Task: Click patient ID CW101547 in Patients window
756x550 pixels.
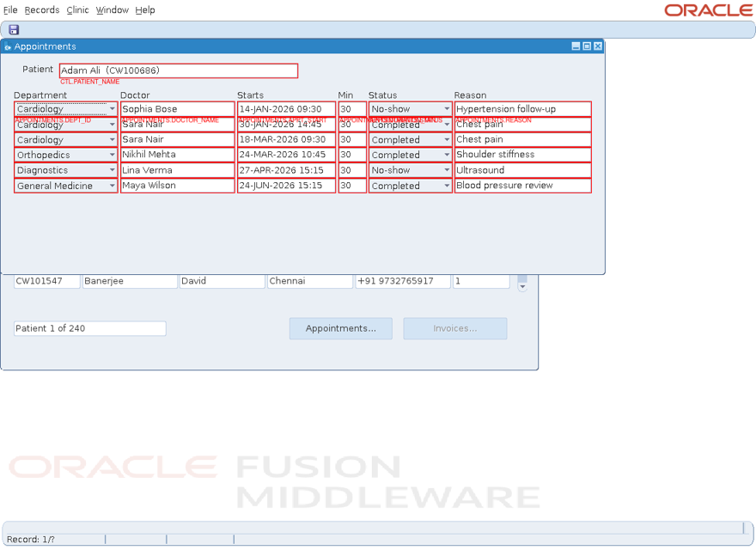Action: (x=46, y=281)
